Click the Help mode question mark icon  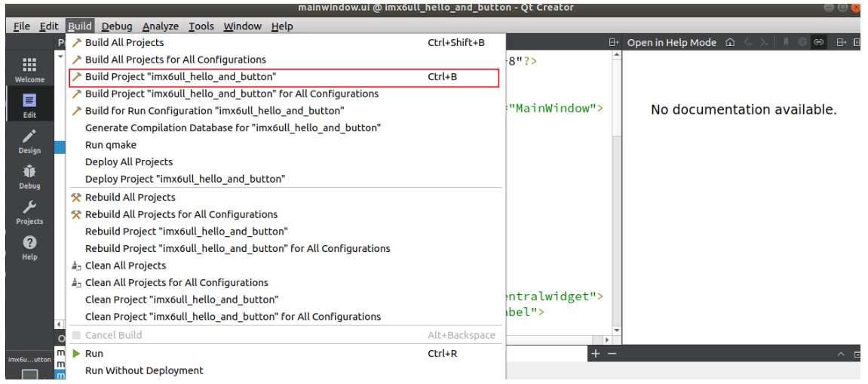coord(29,247)
